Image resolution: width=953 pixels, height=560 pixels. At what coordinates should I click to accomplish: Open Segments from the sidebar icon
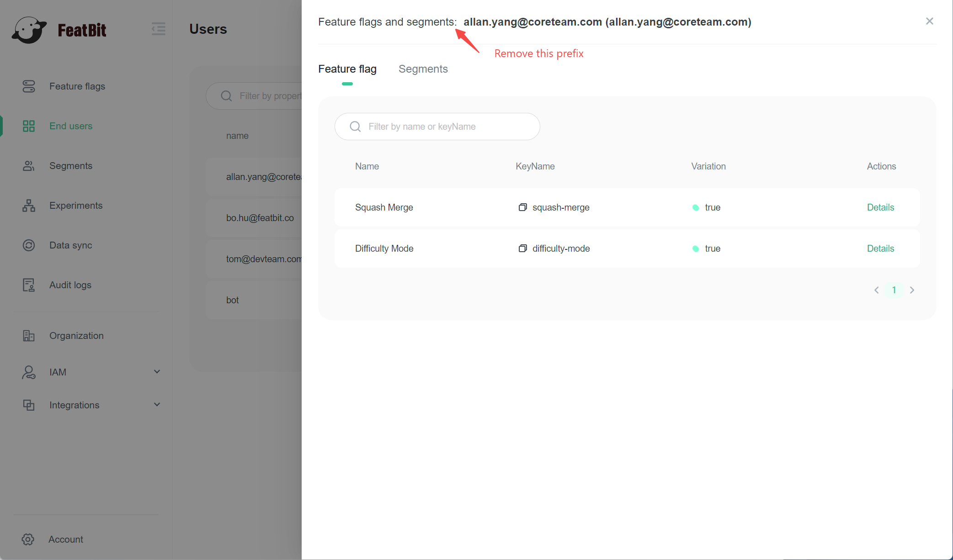29,165
